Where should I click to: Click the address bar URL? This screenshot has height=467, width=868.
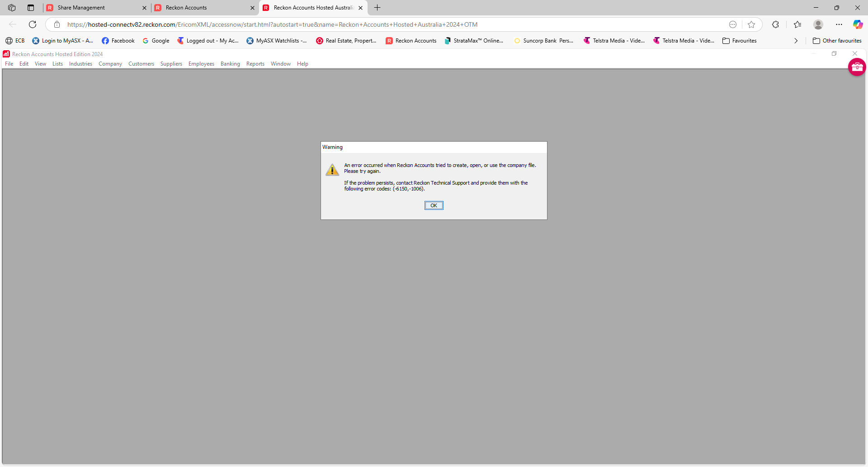(x=272, y=24)
